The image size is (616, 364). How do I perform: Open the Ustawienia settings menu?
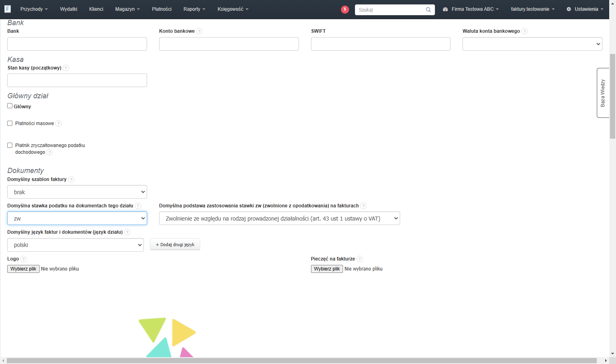585,9
